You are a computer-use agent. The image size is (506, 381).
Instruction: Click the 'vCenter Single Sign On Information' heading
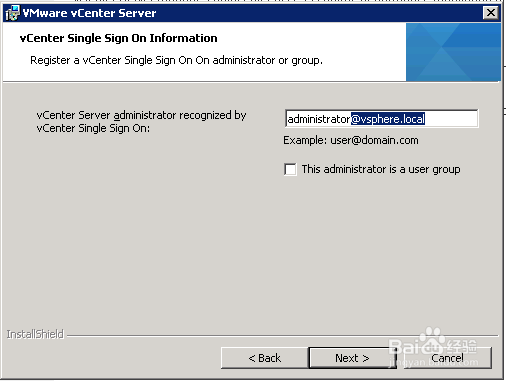[119, 38]
